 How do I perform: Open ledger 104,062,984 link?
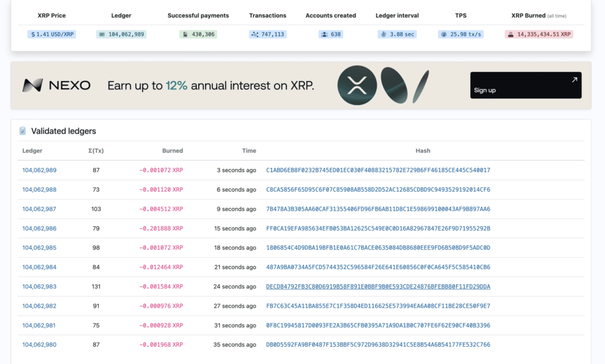(40, 267)
